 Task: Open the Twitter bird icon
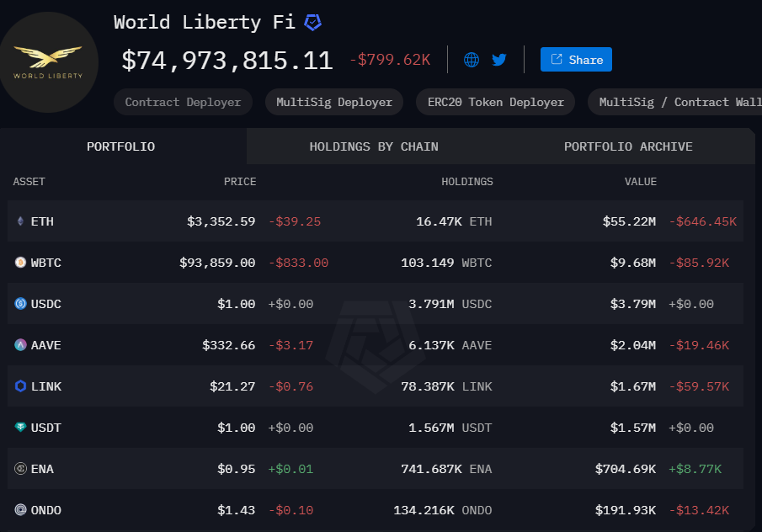pos(499,60)
